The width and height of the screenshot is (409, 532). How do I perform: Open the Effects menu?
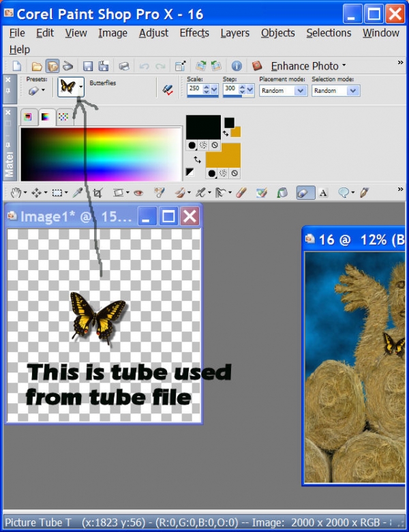click(x=194, y=33)
